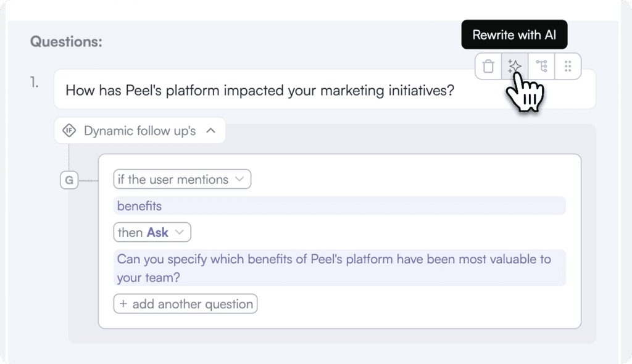
Task: Grab the six-dot drag handle icon
Action: tap(568, 66)
